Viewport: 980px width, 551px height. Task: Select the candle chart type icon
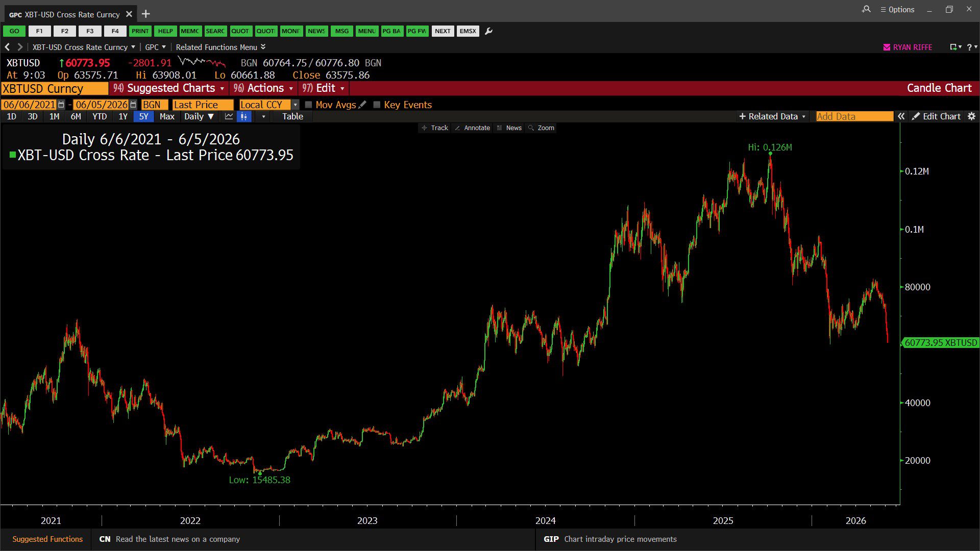(x=244, y=116)
